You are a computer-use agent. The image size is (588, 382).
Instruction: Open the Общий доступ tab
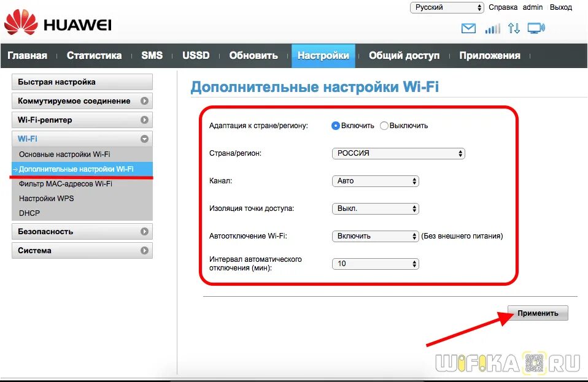click(404, 55)
